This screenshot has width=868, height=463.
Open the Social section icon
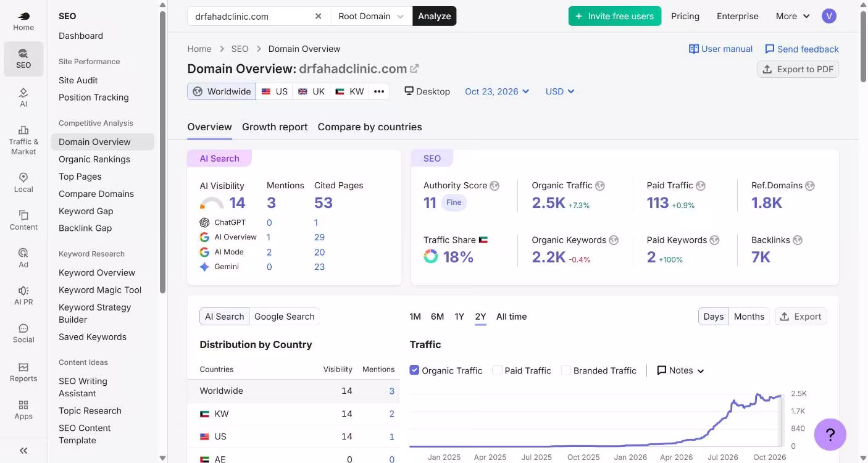point(23,333)
